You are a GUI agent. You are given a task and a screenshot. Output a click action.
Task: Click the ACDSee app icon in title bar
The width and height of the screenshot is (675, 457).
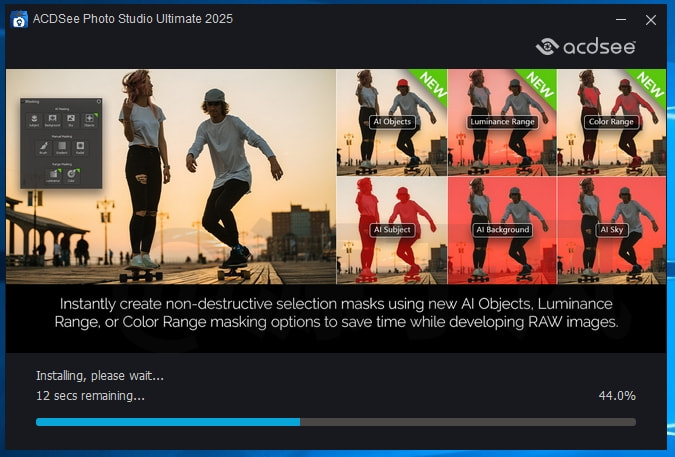click(x=19, y=19)
